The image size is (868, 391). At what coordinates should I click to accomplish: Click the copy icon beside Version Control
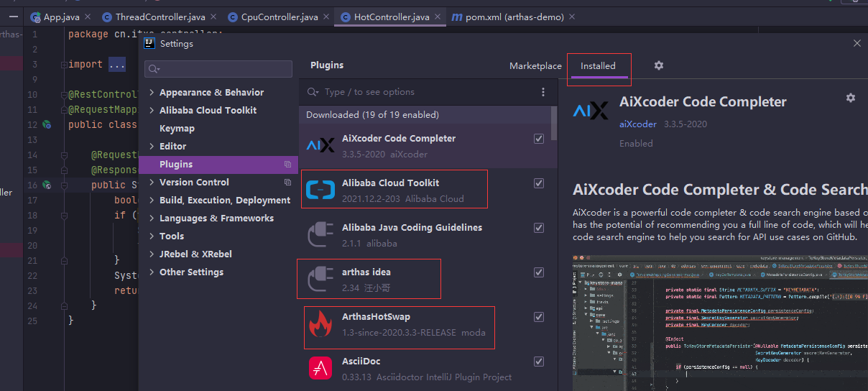(x=287, y=183)
